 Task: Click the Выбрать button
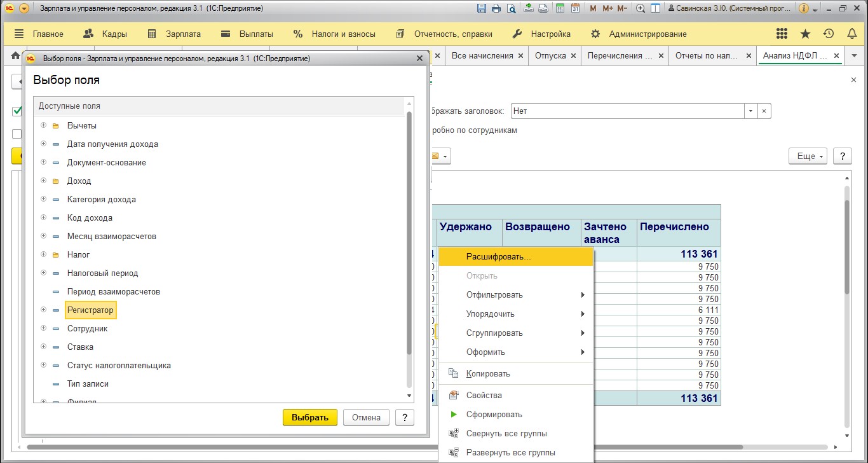pos(310,417)
